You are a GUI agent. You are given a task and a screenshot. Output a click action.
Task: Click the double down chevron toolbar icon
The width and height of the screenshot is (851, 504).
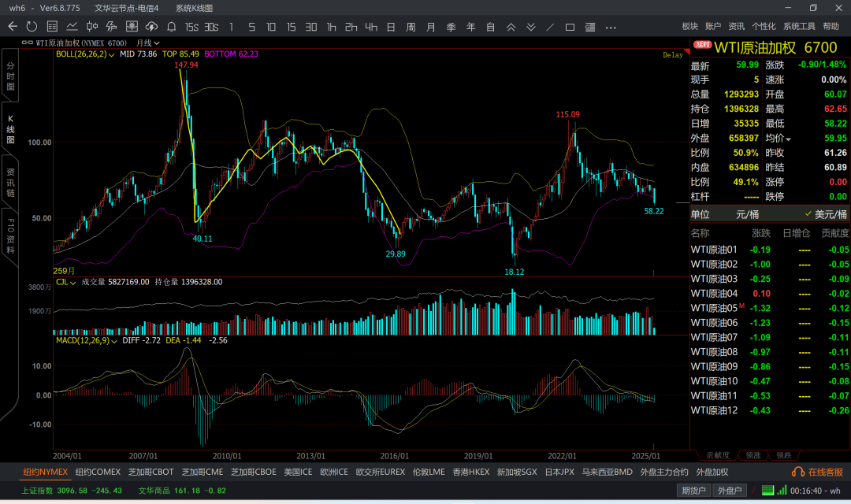(531, 27)
